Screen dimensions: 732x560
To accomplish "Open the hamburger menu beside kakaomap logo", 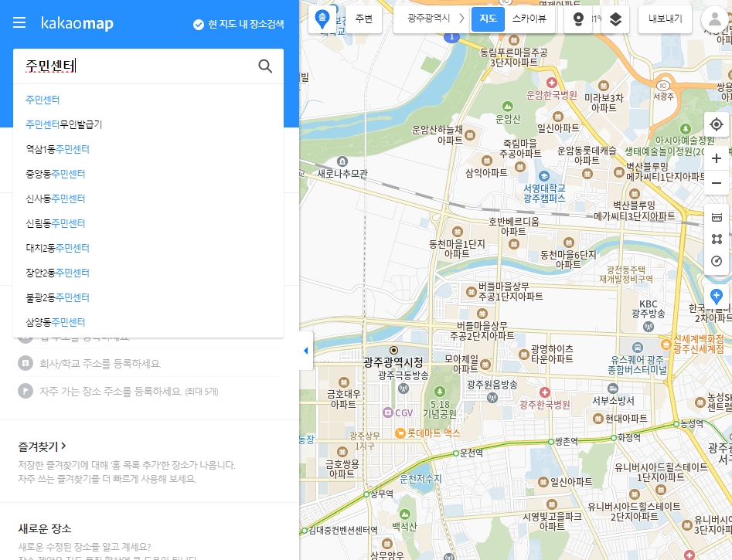I will [19, 22].
